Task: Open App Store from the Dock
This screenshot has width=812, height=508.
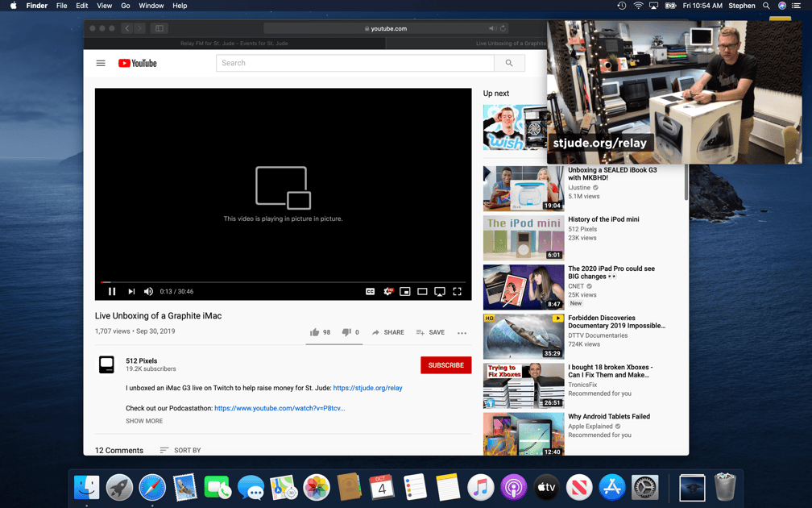Action: coord(612,487)
